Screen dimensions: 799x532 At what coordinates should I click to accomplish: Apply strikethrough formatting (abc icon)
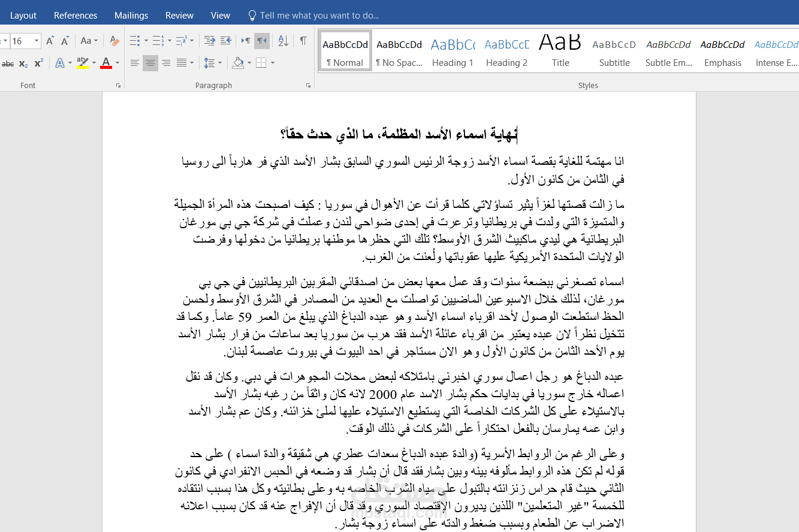[x=8, y=63]
